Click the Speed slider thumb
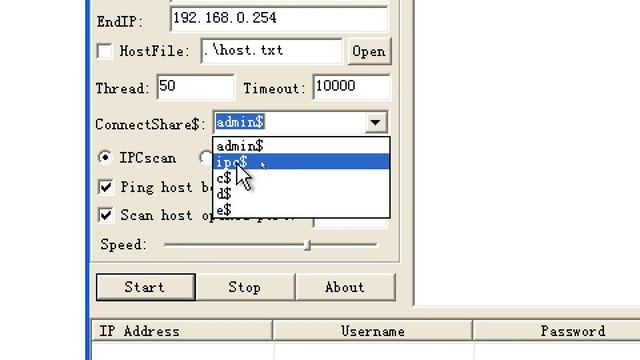Viewport: 640px width, 360px height. [x=308, y=245]
